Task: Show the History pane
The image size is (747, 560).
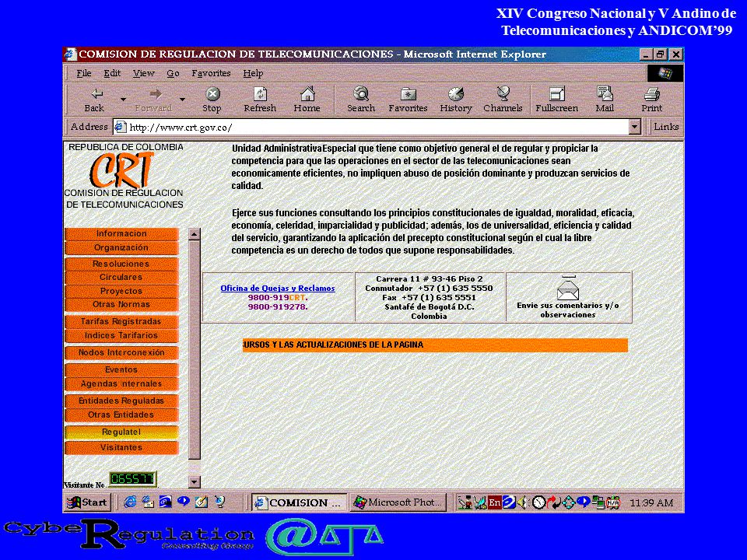Action: click(456, 100)
